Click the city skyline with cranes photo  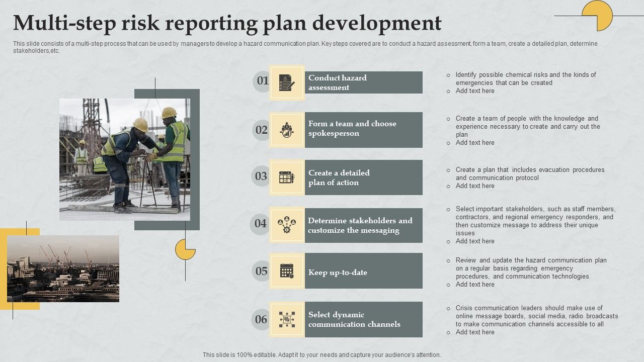pos(63,268)
